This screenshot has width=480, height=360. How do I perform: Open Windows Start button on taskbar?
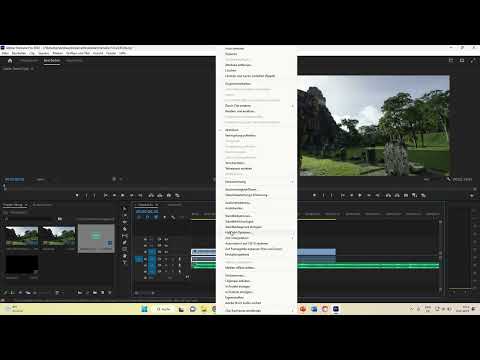click(x=144, y=309)
